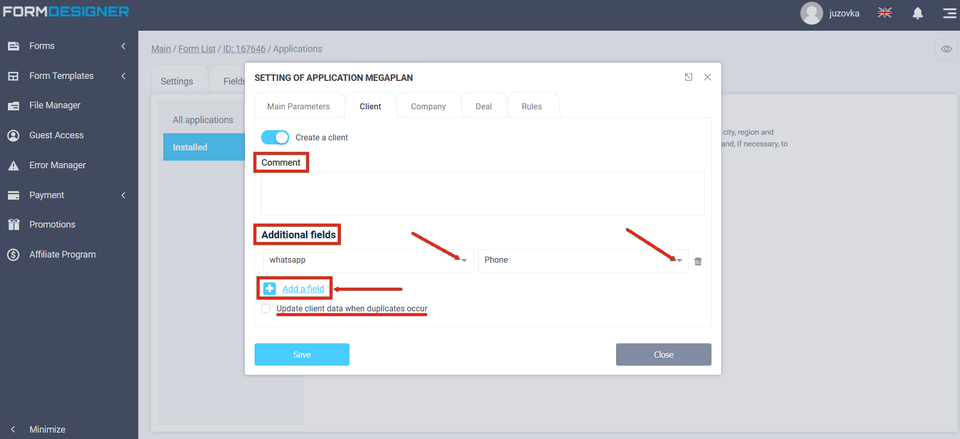The width and height of the screenshot is (960, 439).
Task: Click the juzovka username
Action: (844, 13)
